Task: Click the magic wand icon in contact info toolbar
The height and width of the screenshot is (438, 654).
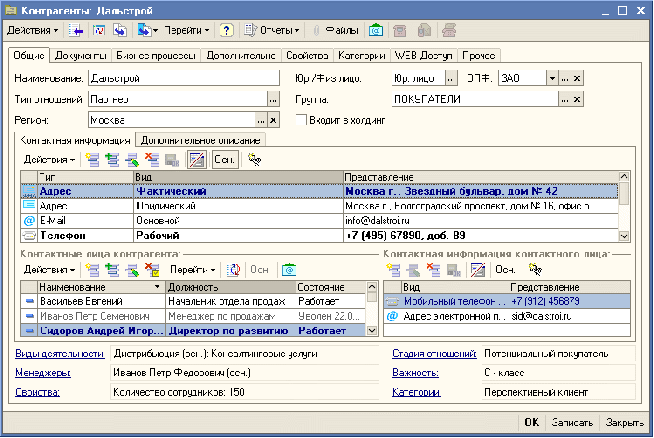Action: click(x=254, y=160)
